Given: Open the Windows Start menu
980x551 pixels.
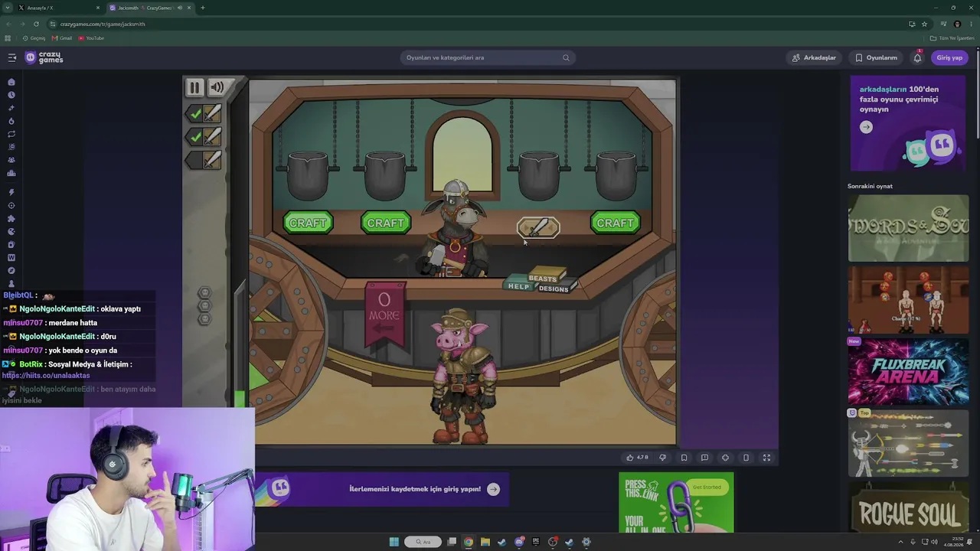Looking at the screenshot, I should 394,542.
